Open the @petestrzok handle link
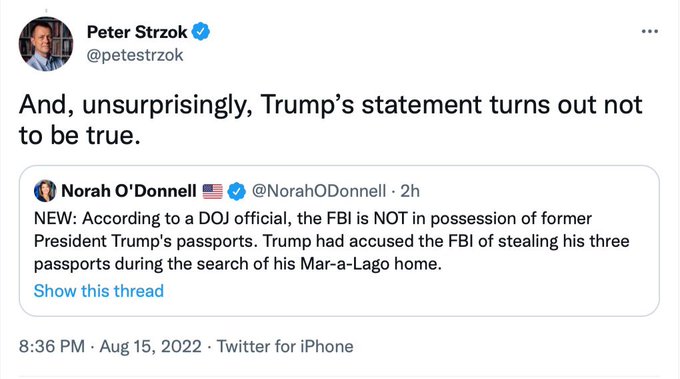 [135, 55]
